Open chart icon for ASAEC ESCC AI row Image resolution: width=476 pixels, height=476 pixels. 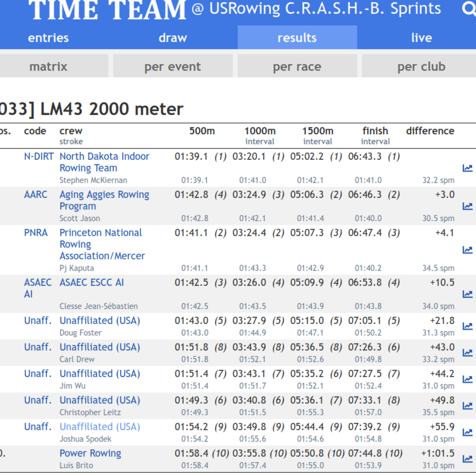click(467, 294)
